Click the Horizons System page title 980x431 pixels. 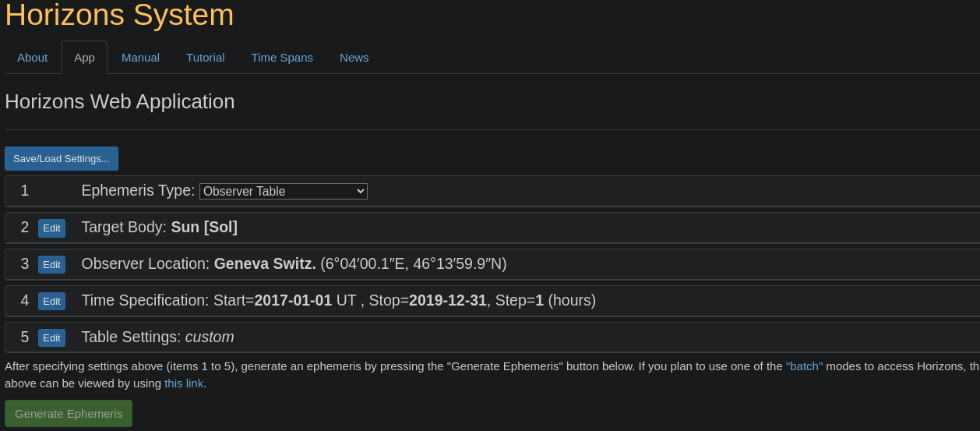(119, 15)
